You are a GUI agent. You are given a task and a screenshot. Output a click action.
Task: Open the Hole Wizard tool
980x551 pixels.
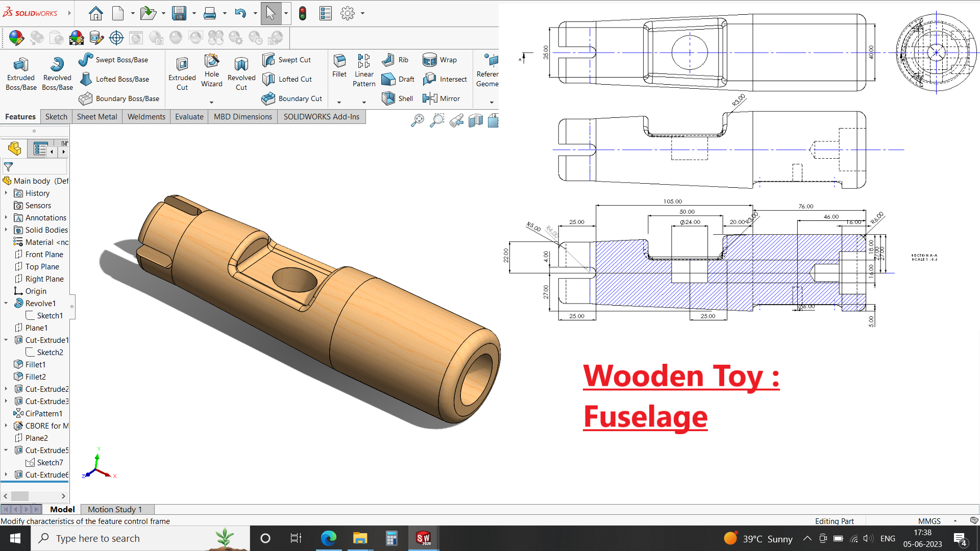click(x=211, y=70)
